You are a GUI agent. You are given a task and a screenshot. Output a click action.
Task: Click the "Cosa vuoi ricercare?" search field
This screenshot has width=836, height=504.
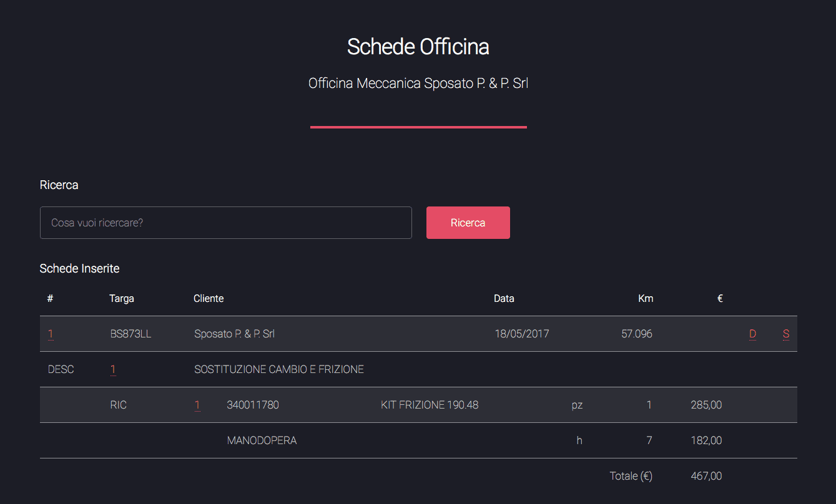pyautogui.click(x=225, y=223)
